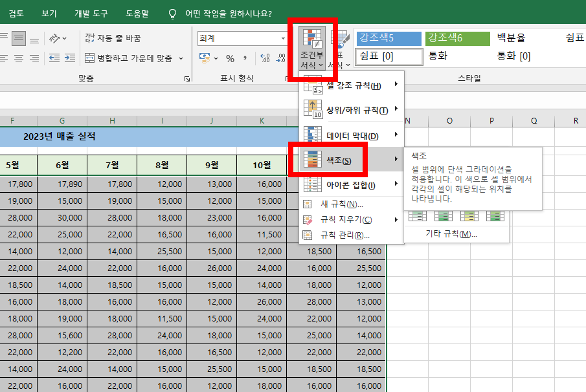
Task: Switch to the 검토 ribbon tab
Action: [x=16, y=14]
